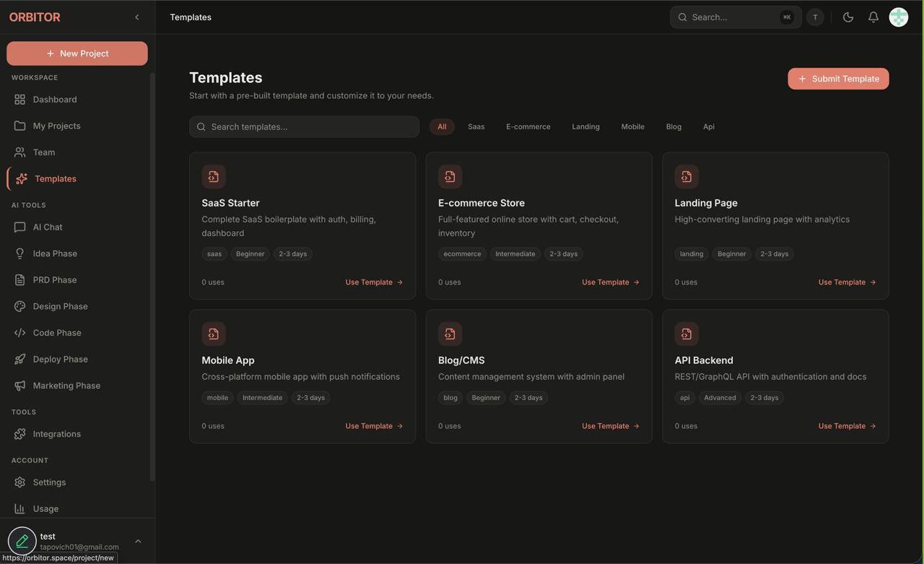
Task: Click the sidebar vertical scrollbar
Action: (152, 274)
